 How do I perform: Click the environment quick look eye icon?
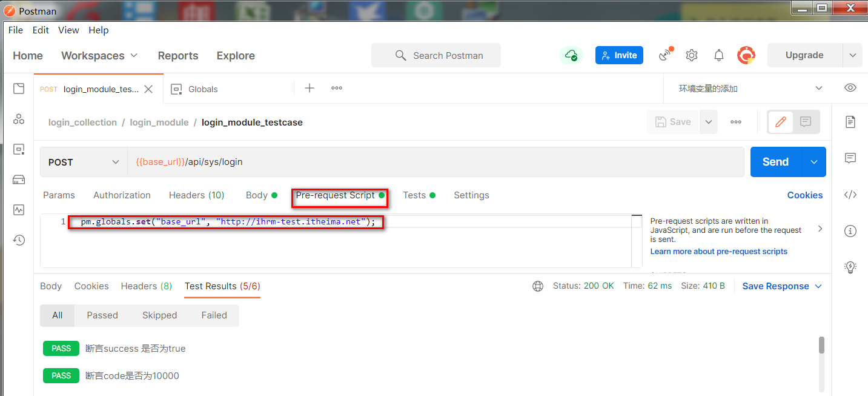pos(850,88)
